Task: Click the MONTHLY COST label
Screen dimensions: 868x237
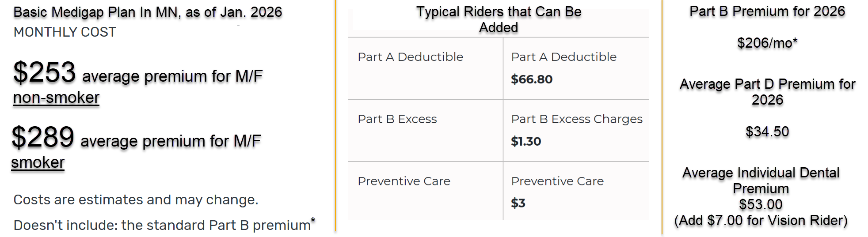Action: pyautogui.click(x=65, y=32)
